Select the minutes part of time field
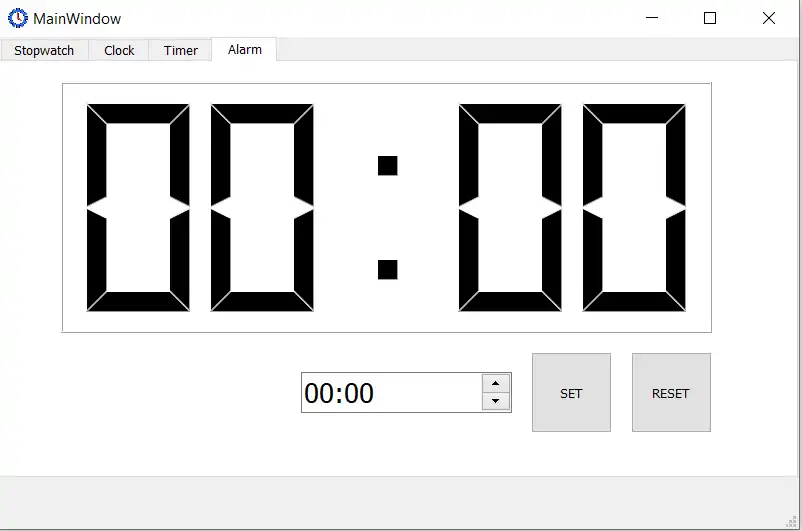 tap(359, 393)
